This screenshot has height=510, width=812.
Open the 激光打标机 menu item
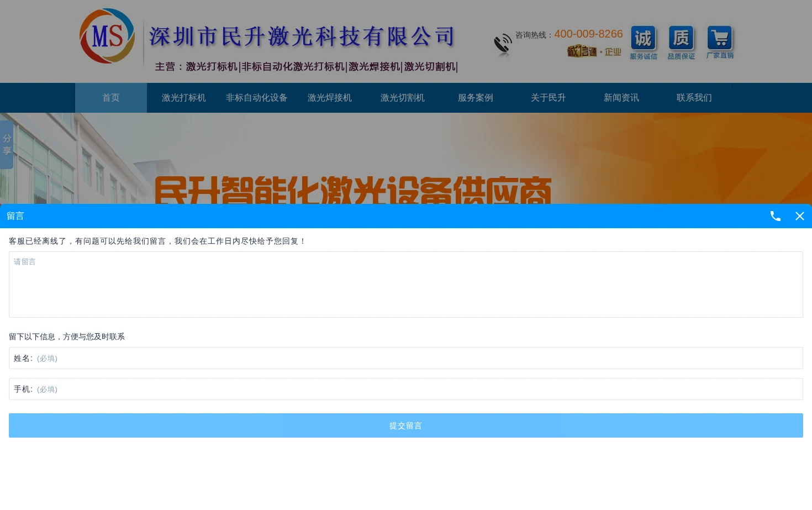pyautogui.click(x=184, y=98)
